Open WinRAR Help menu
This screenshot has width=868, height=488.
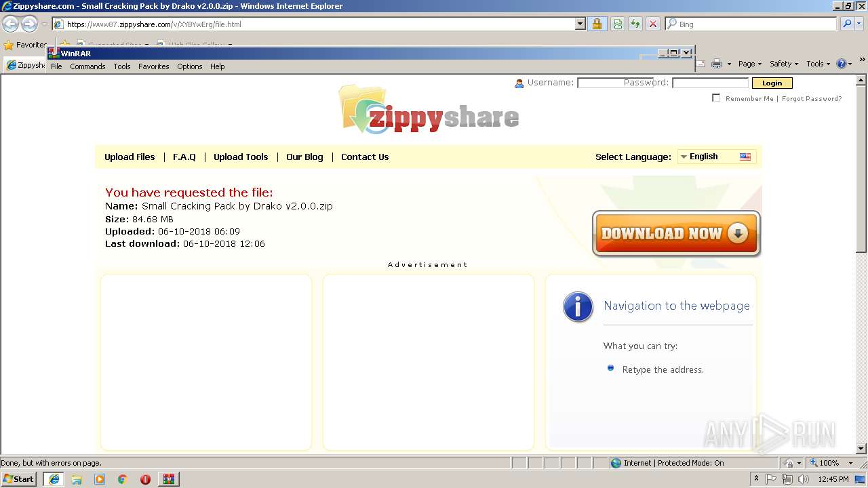point(217,66)
